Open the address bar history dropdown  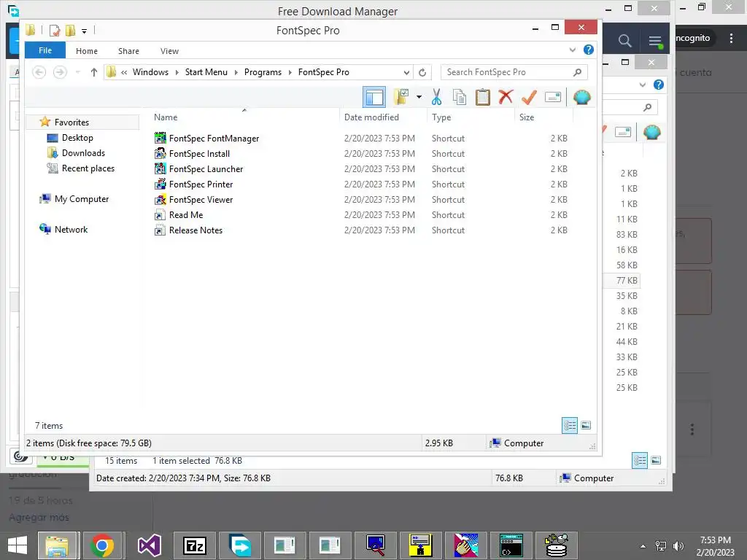[406, 72]
